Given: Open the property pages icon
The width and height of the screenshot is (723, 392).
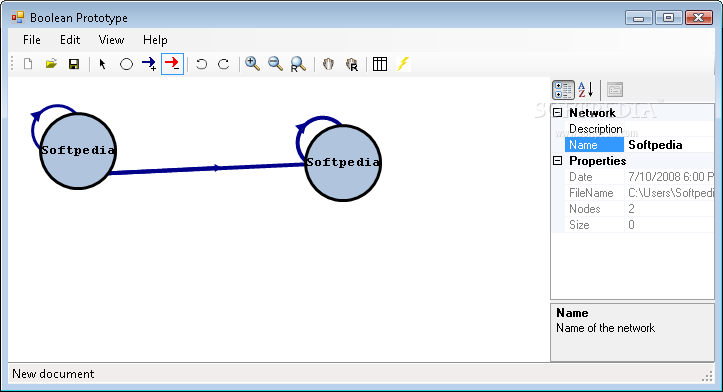Looking at the screenshot, I should 615,89.
